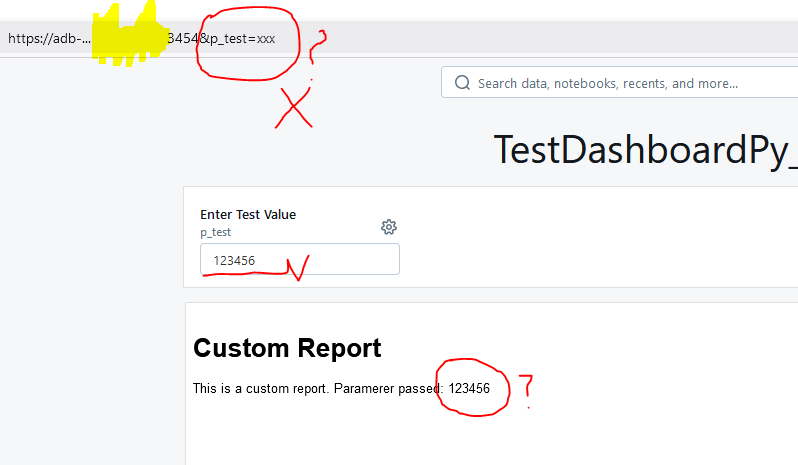
Task: Click the Custom Report heading
Action: (287, 348)
